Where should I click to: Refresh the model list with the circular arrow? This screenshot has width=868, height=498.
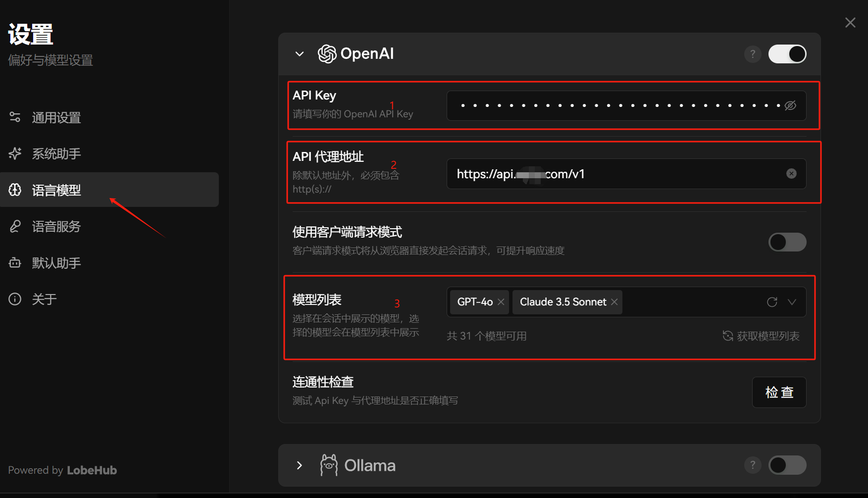click(x=772, y=302)
